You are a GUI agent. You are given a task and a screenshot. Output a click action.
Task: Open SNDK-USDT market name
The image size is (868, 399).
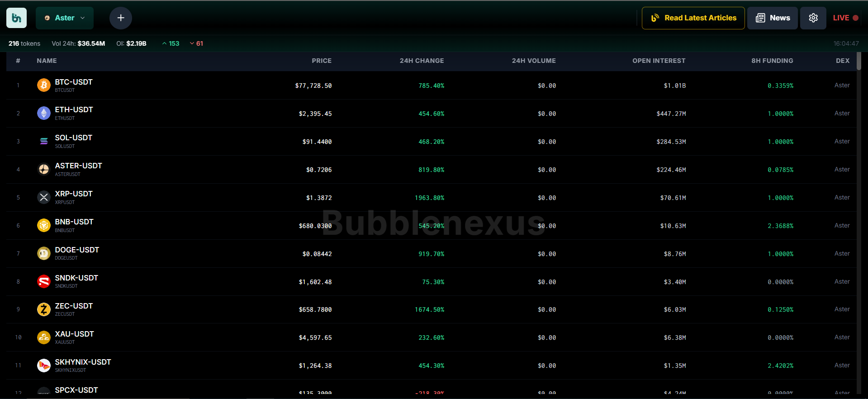[76, 278]
